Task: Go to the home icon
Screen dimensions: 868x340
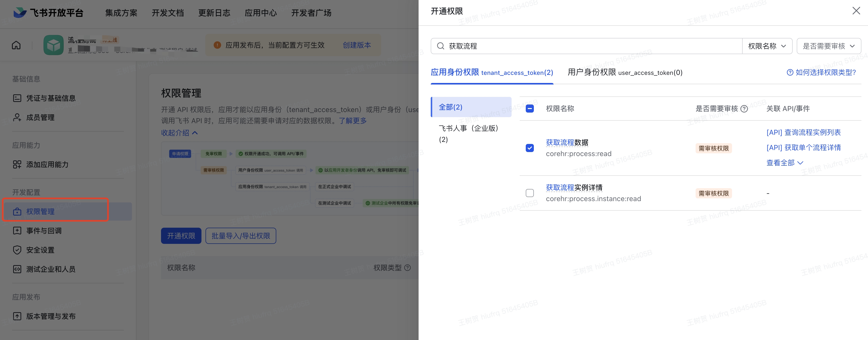Action: [x=16, y=45]
